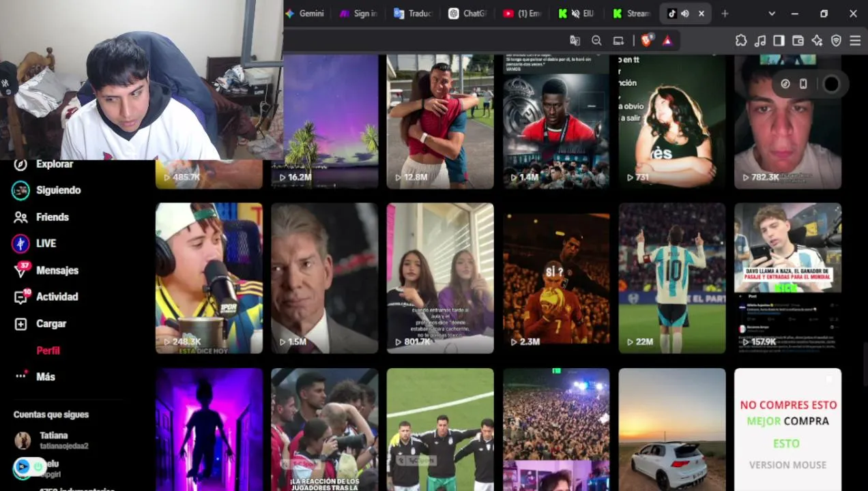Open the 1.5M suited older man video
Viewport: 868px width, 491px height.
click(325, 278)
